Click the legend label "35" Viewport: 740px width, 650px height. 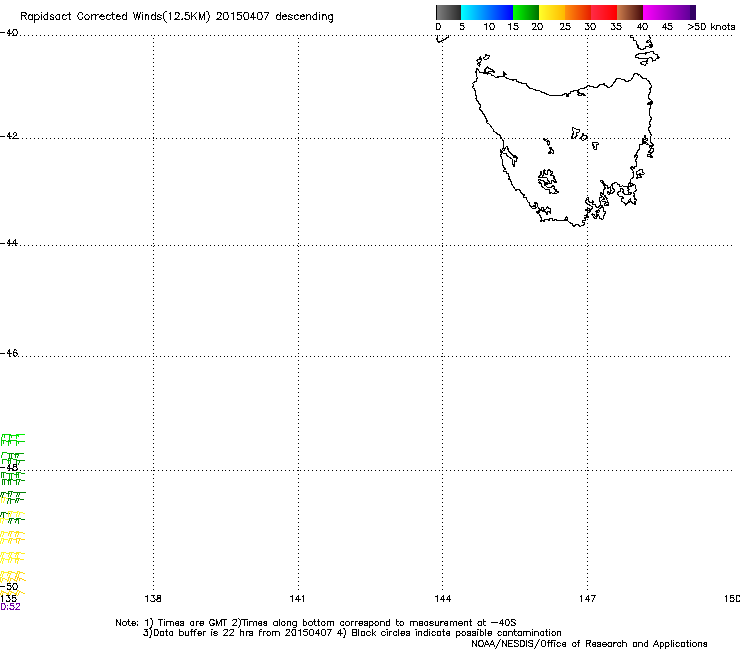pyautogui.click(x=616, y=27)
